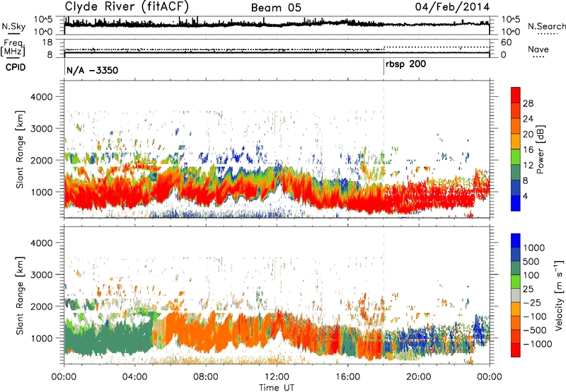Click the '4' power colorbar tick
This screenshot has width=566, height=392.
click(525, 197)
